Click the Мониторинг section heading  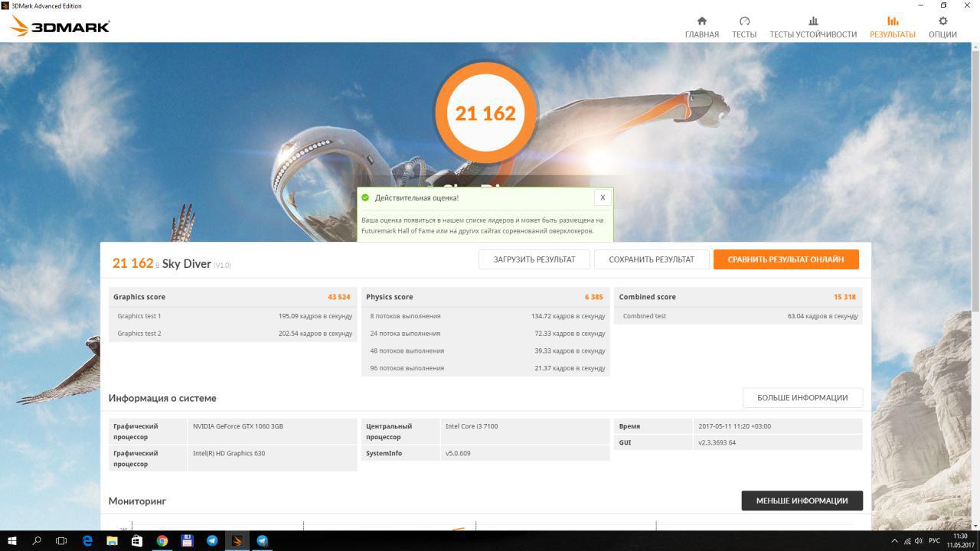coord(137,501)
